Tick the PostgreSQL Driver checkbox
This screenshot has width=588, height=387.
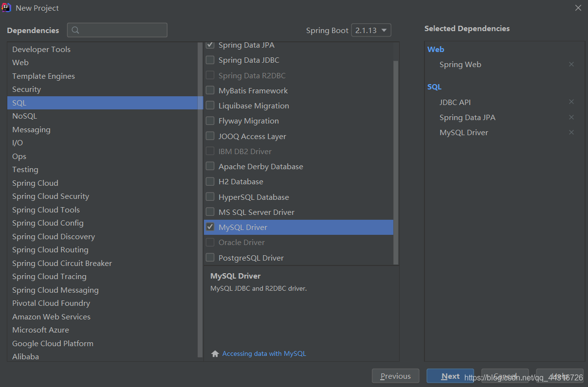pos(210,258)
